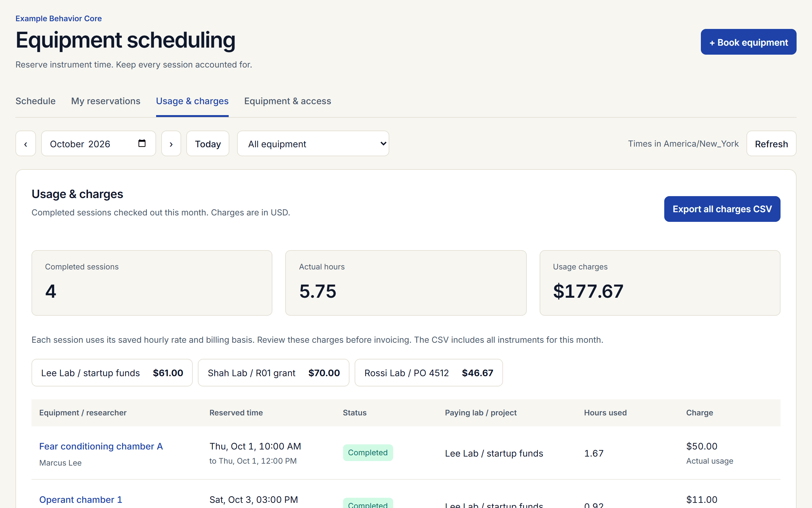Click the Usage charges $177.67 card
Screen dimensions: 812x508
(660, 283)
